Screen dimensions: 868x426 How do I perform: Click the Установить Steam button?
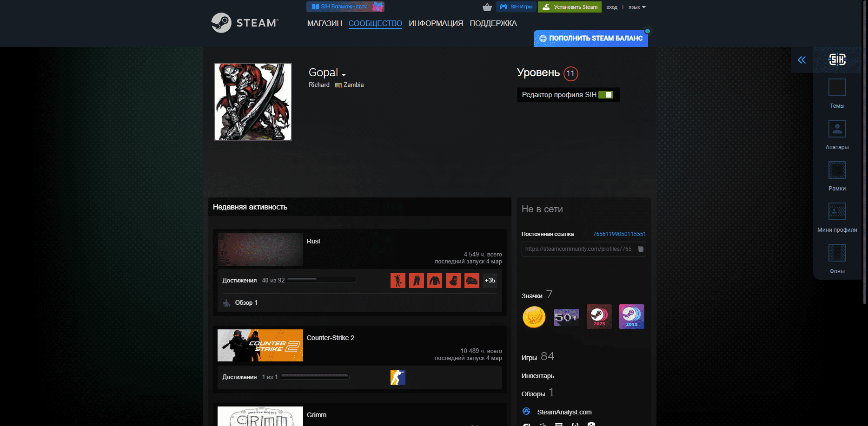pyautogui.click(x=570, y=7)
